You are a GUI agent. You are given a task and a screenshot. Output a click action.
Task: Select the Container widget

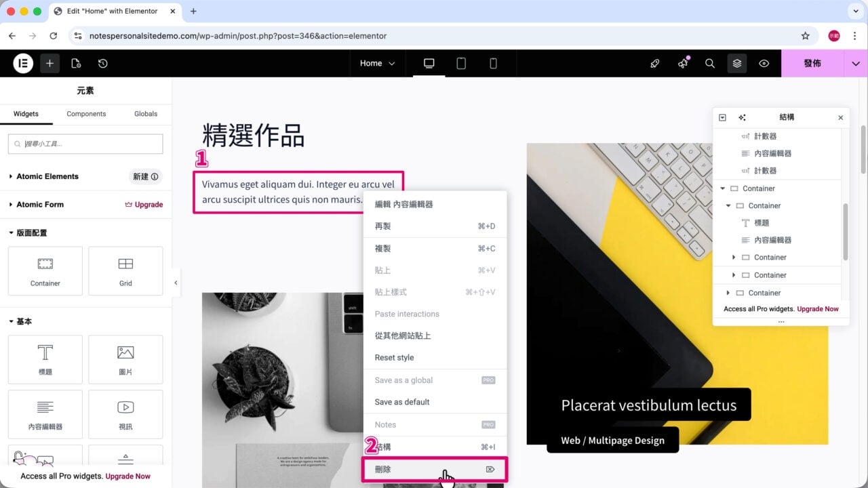[45, 271]
